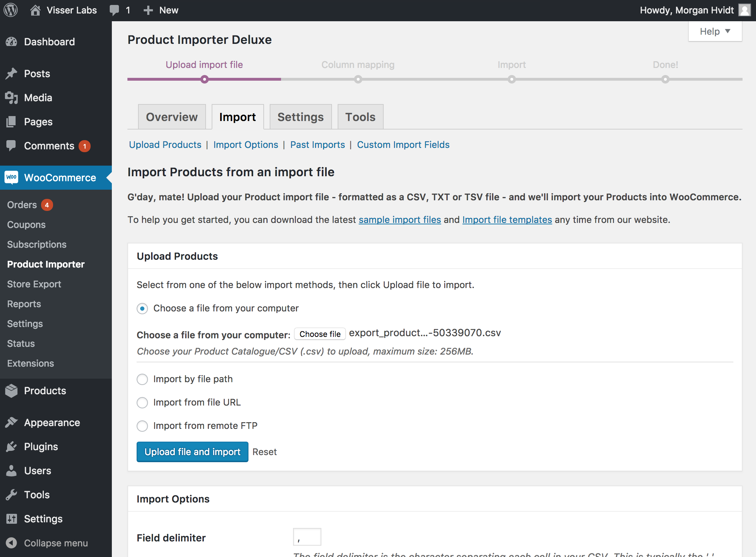Switch to the Settings tab
Screen dimensions: 756x557
[x=300, y=117]
